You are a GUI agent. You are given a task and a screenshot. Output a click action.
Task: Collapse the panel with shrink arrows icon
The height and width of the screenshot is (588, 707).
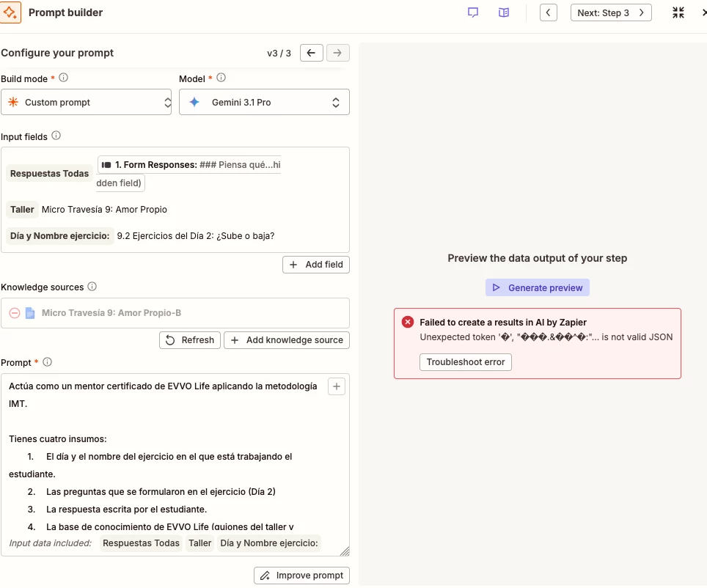tap(678, 12)
